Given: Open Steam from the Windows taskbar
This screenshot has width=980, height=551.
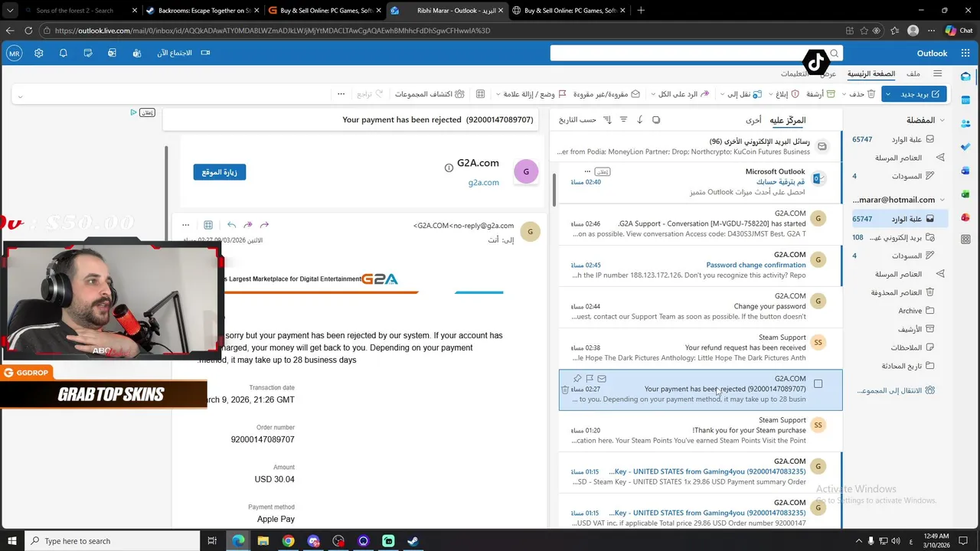Looking at the screenshot, I should 413,541.
